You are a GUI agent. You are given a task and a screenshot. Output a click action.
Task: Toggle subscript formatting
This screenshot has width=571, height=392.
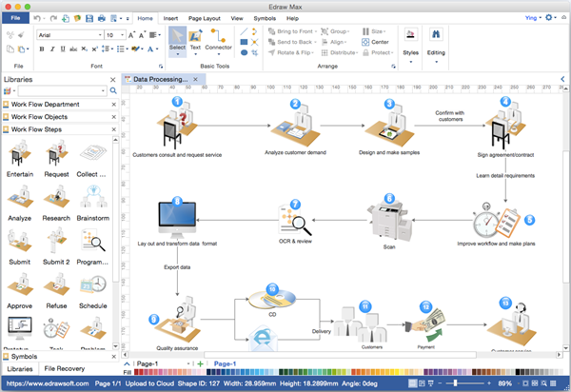[84, 49]
